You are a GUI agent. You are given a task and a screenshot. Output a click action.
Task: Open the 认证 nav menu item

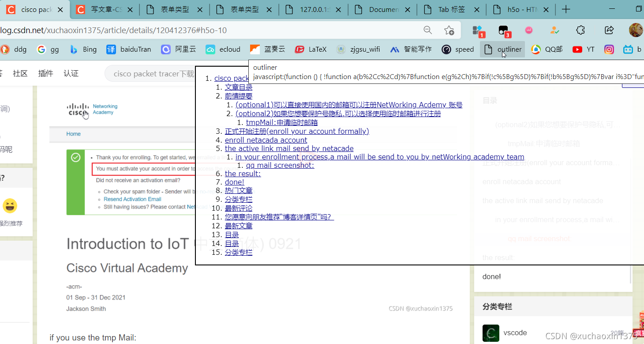pyautogui.click(x=71, y=74)
